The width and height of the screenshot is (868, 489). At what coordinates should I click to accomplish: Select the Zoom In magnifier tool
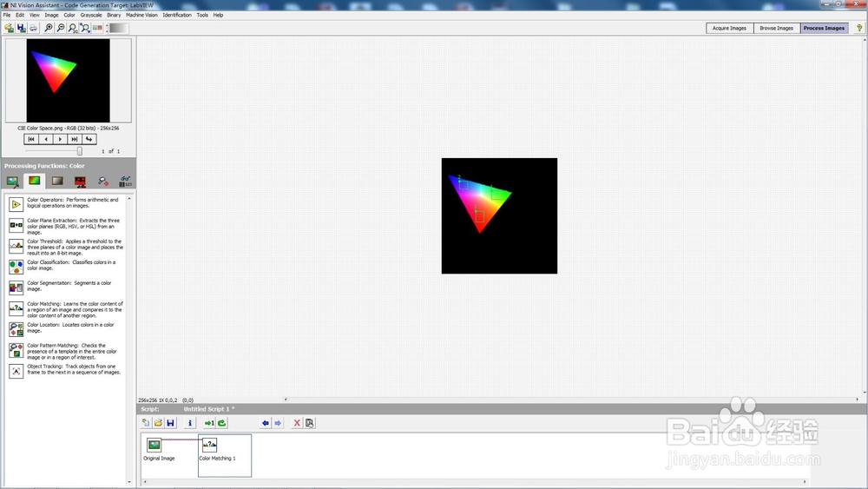point(49,28)
